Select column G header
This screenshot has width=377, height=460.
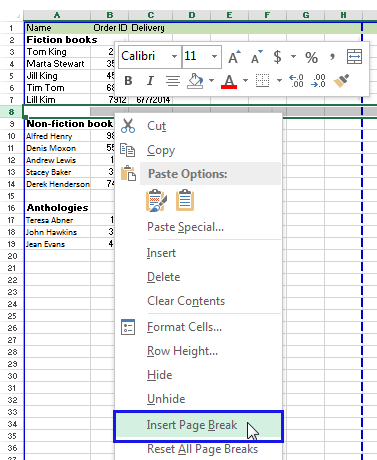point(306,15)
